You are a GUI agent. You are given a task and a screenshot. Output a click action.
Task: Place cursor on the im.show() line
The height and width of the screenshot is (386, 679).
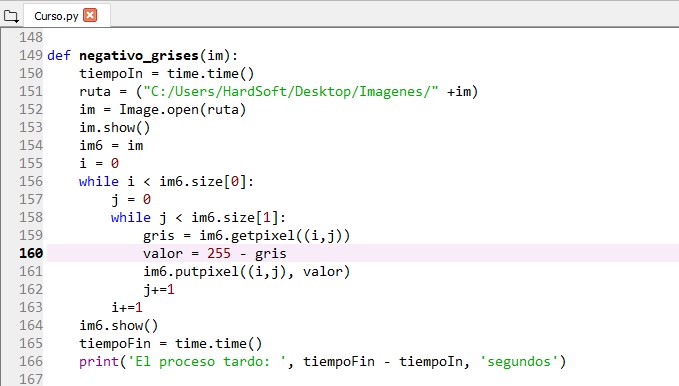(115, 128)
